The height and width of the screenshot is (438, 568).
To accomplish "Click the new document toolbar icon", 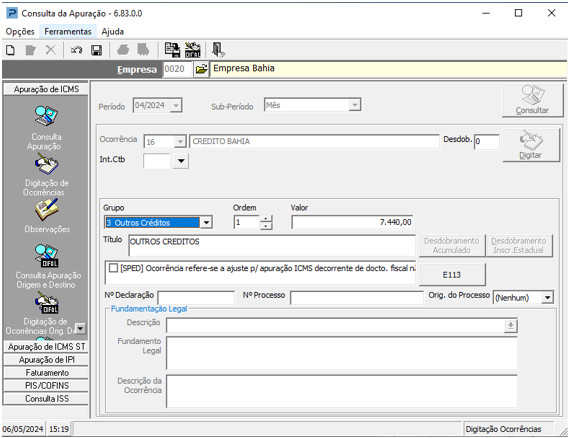I will click(11, 50).
